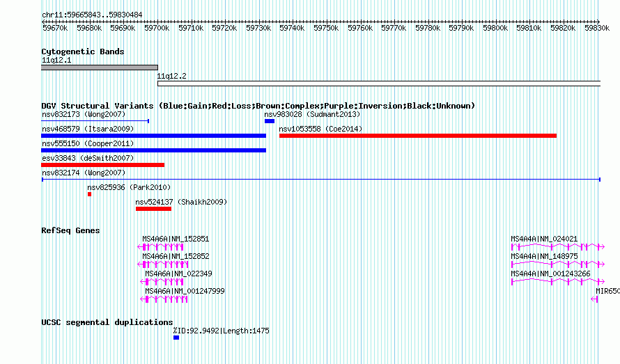Click the UCSC segmental duplications track title
This screenshot has width=620, height=364.
tap(107, 322)
